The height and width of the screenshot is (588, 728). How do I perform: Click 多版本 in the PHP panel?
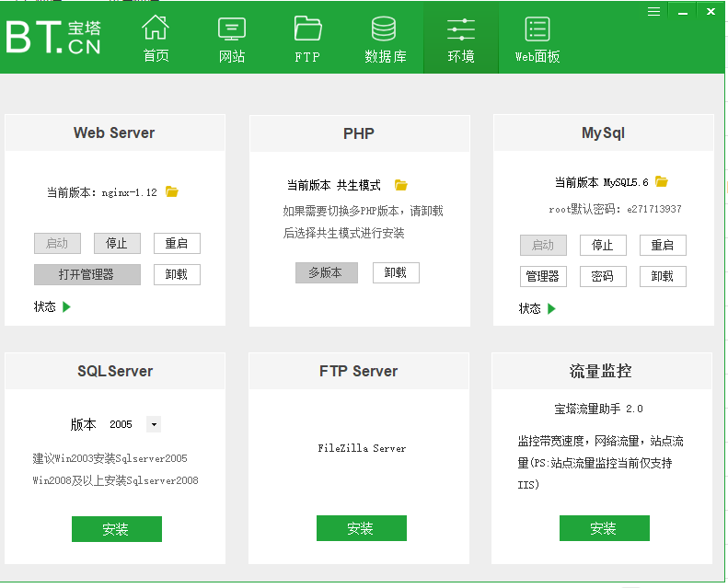tap(327, 272)
